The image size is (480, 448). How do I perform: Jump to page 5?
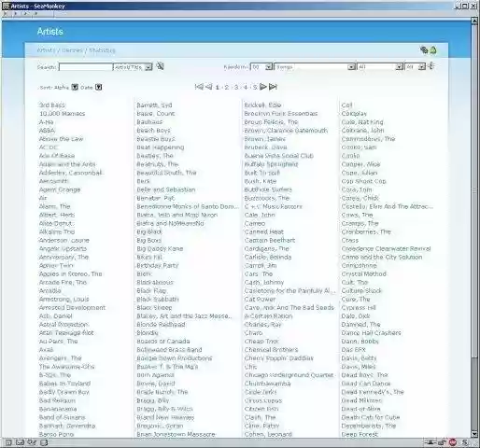255,88
